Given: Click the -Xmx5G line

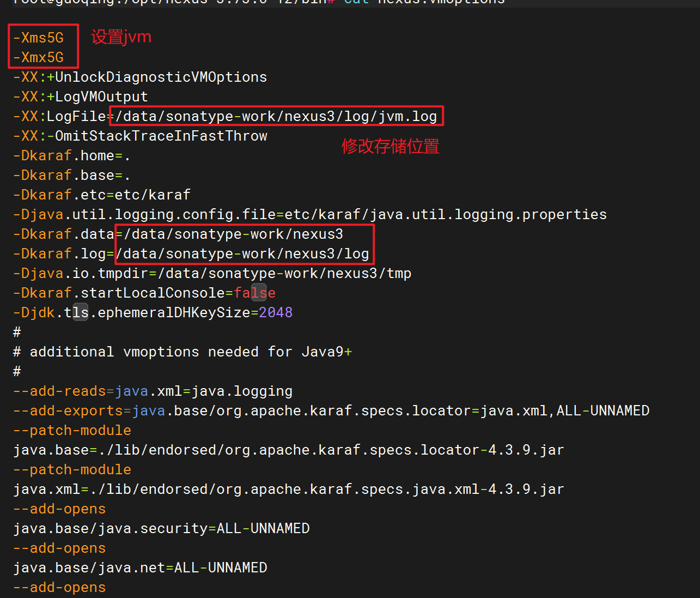Looking at the screenshot, I should [x=38, y=57].
